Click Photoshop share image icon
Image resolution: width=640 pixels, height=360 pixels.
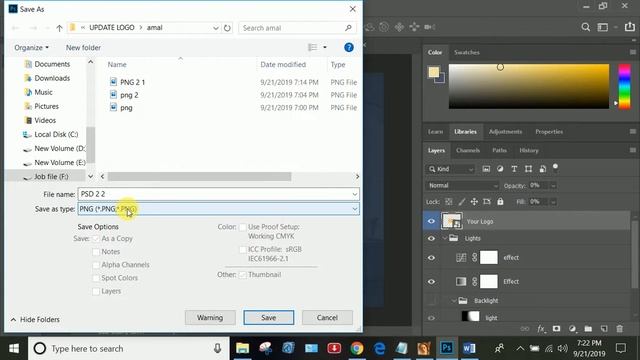[630, 27]
